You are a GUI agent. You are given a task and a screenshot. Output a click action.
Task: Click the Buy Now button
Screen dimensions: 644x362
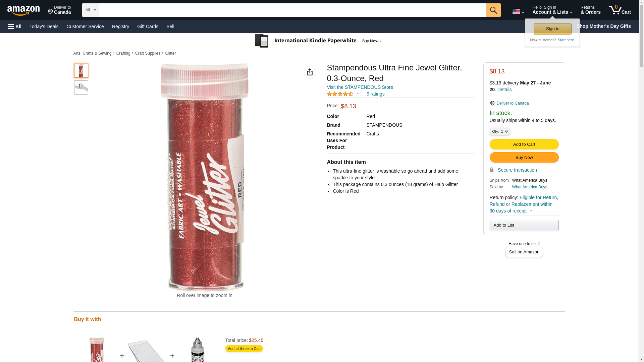point(524,157)
